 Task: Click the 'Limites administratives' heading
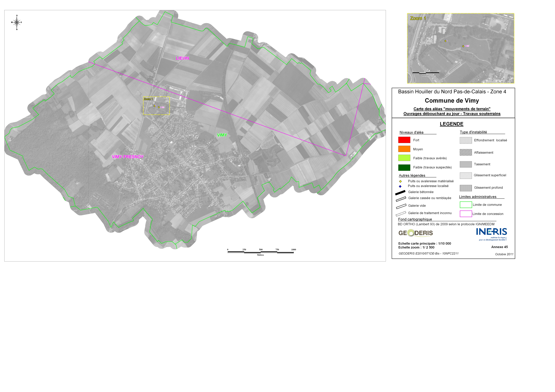pos(478,197)
